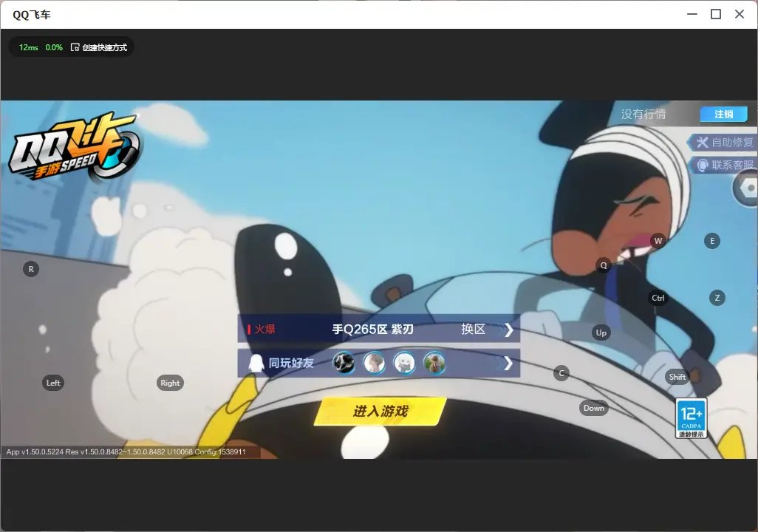
Task: Click the W key overlay button
Action: (658, 241)
